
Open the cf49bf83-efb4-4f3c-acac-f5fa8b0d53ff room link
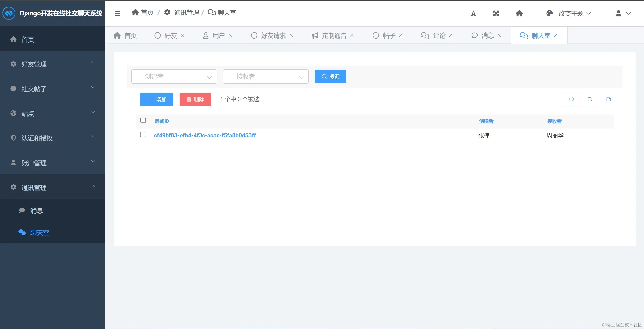pyautogui.click(x=205, y=135)
